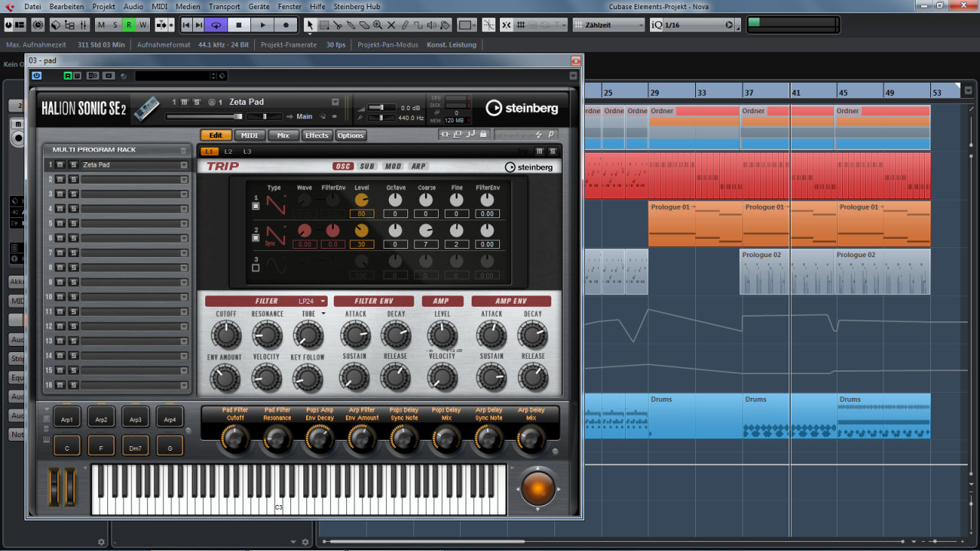
Task: Click the padlock icon in HALion toolbar
Action: pyautogui.click(x=483, y=135)
